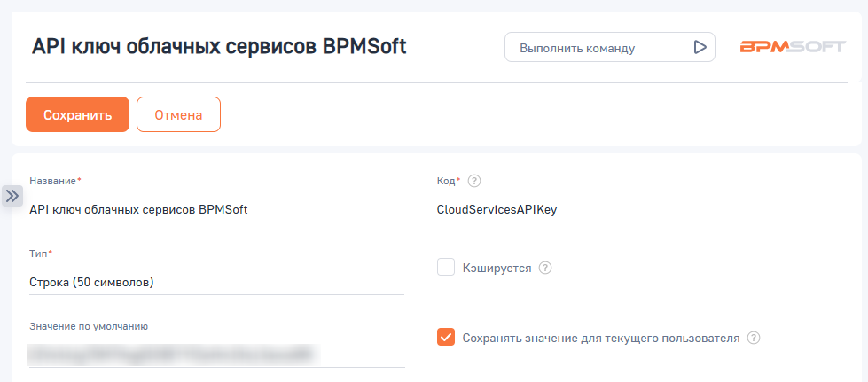This screenshot has width=868, height=382.
Task: Select the Тип field label
Action: 39,253
